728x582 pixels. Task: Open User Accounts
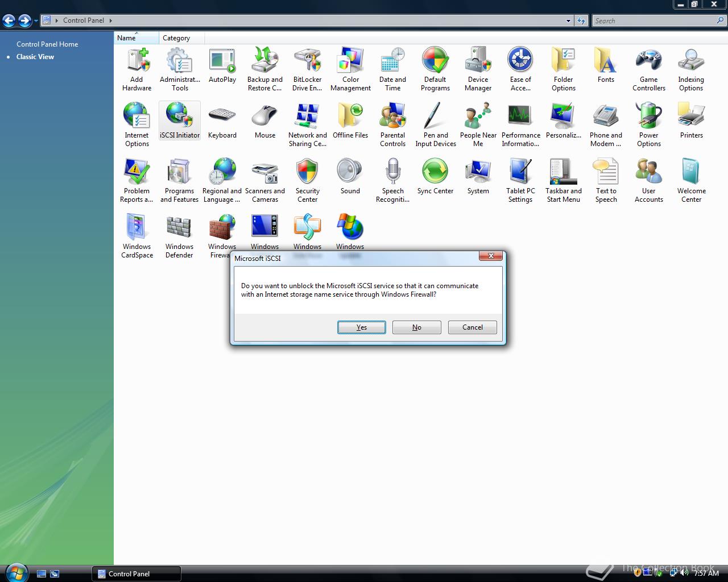pyautogui.click(x=649, y=180)
